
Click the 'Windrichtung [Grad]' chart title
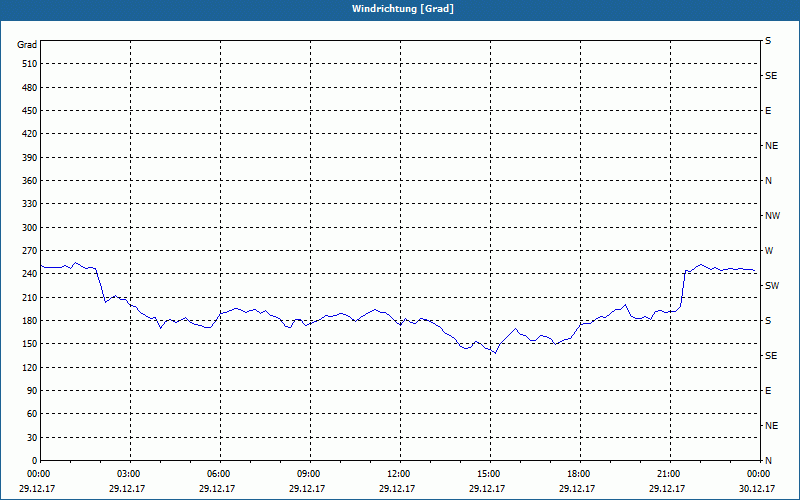pos(403,9)
